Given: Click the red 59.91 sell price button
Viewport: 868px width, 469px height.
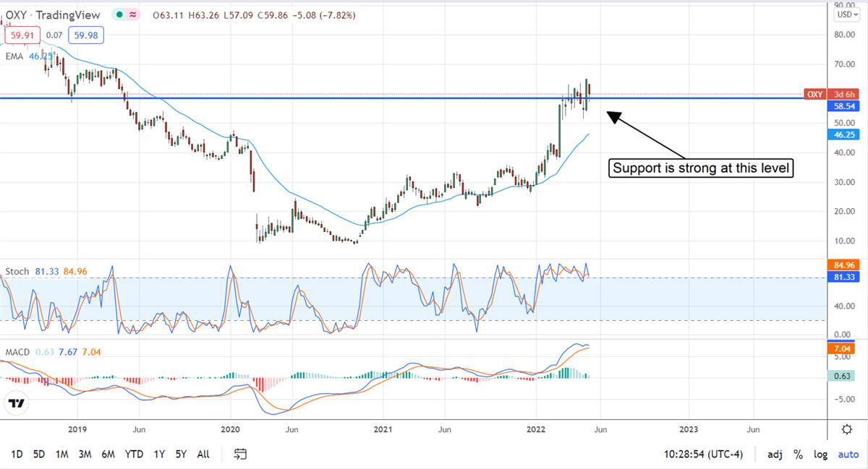Looking at the screenshot, I should [20, 34].
